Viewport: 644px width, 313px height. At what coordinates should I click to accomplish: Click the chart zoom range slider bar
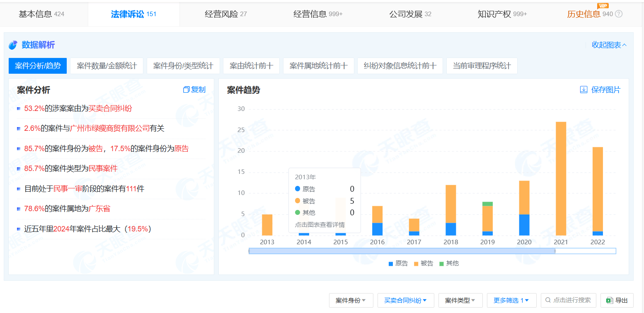402,251
